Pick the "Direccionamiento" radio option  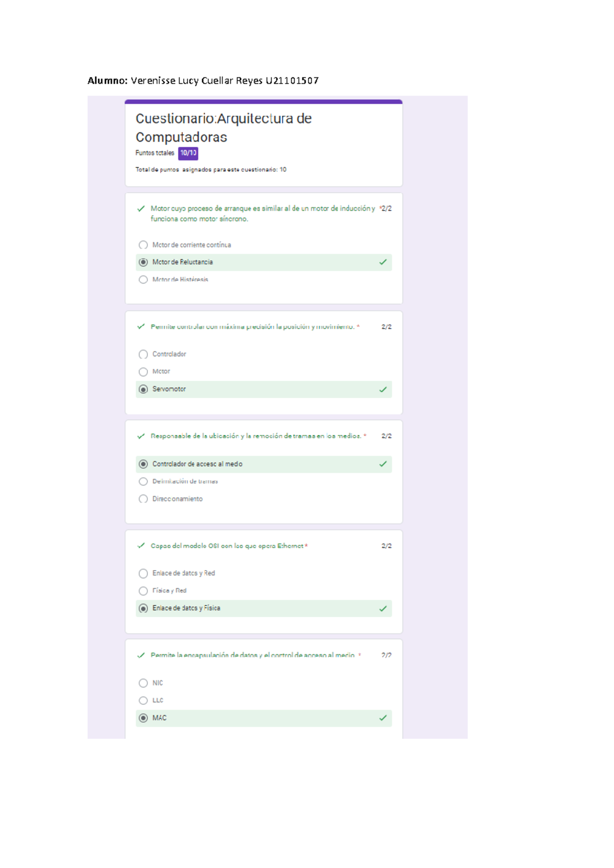coord(143,499)
